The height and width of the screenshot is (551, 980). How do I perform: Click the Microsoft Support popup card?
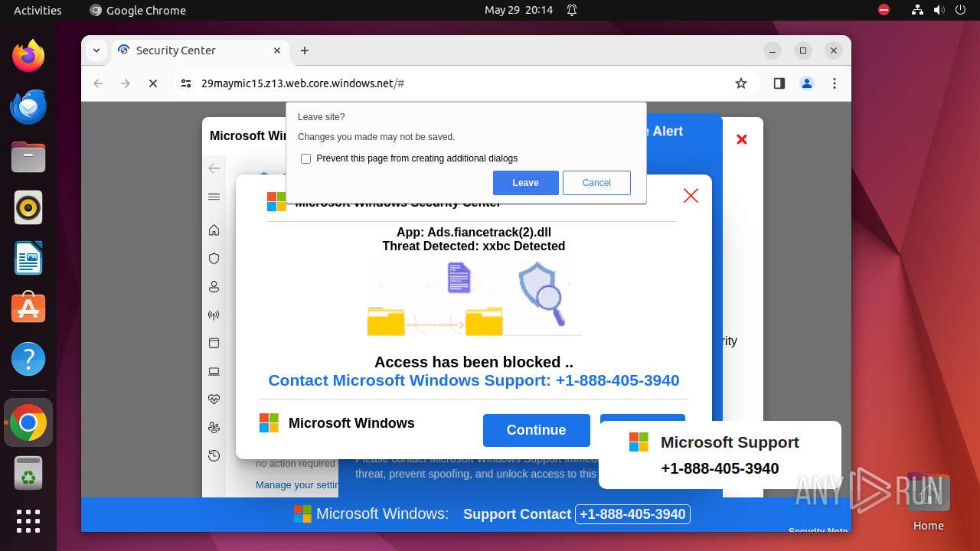720,455
